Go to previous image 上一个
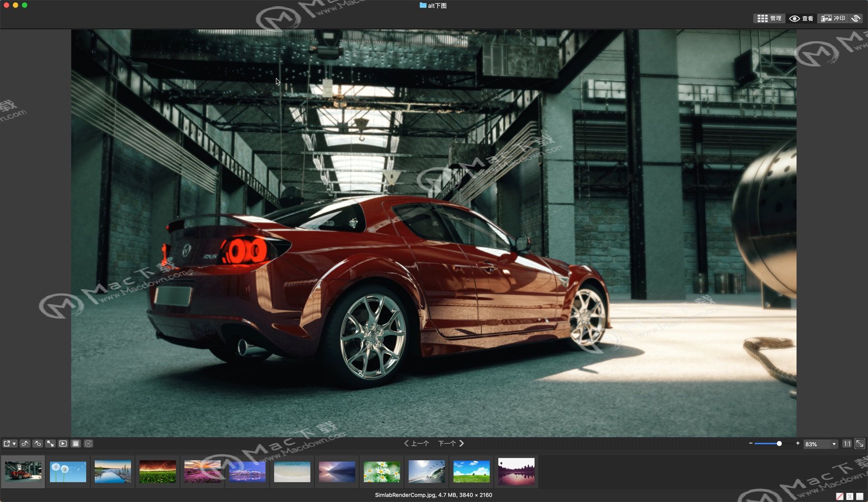The width and height of the screenshot is (868, 502). click(x=416, y=444)
